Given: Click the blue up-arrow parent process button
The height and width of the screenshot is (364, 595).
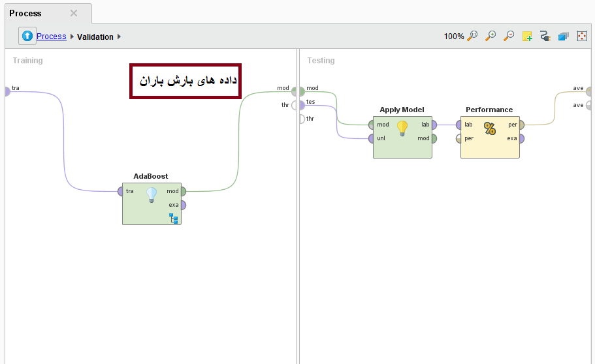Looking at the screenshot, I should click(x=27, y=37).
